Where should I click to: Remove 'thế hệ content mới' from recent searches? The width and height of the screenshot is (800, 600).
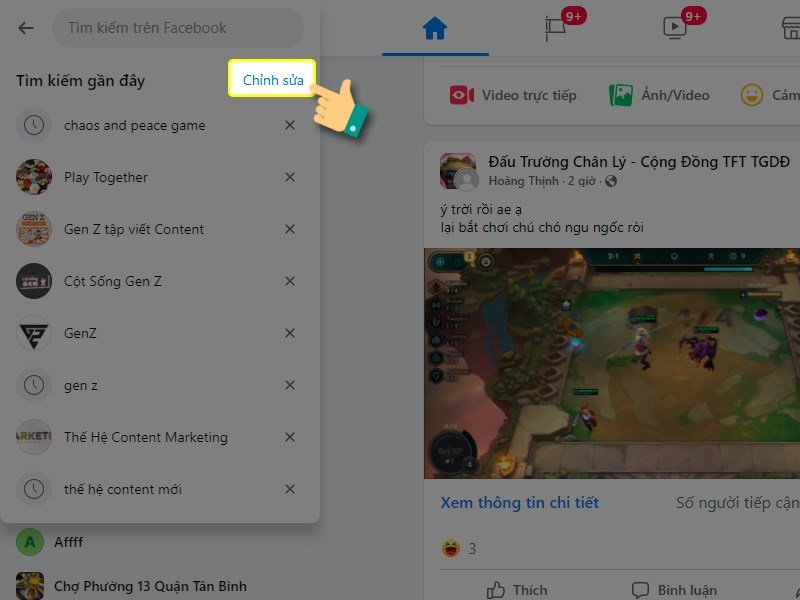coord(289,489)
